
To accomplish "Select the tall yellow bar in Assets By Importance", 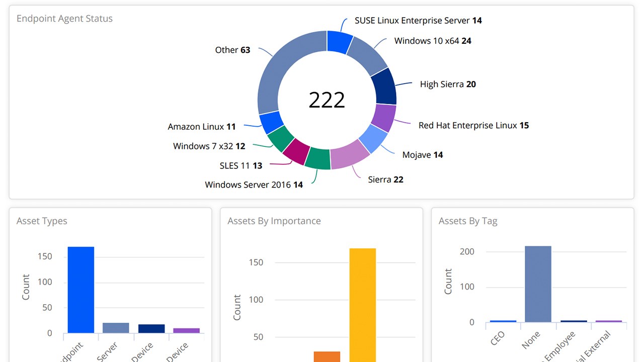I will tap(363, 305).
